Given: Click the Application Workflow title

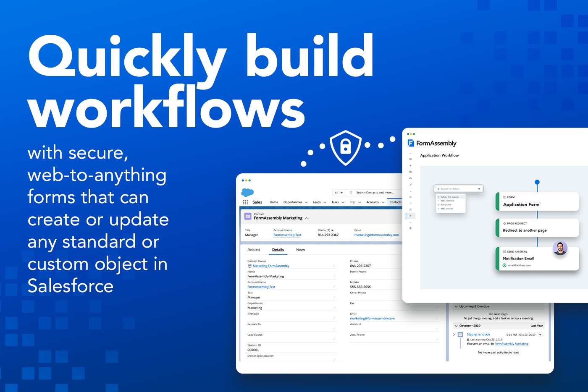Looking at the screenshot, I should click(x=439, y=155).
